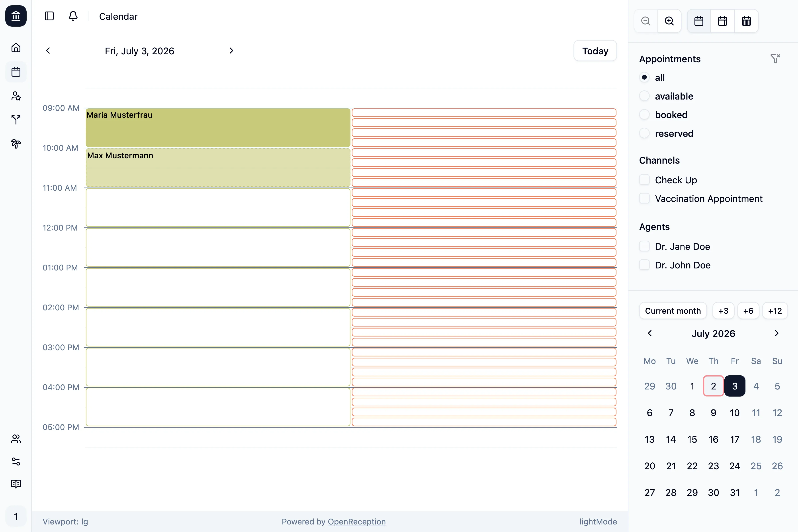This screenshot has width=798, height=532.
Task: Select the empty 11:00 AM slot
Action: click(x=218, y=207)
